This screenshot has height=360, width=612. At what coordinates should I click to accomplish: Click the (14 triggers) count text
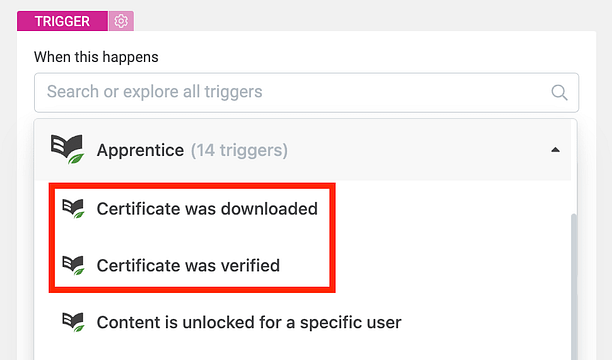239,150
